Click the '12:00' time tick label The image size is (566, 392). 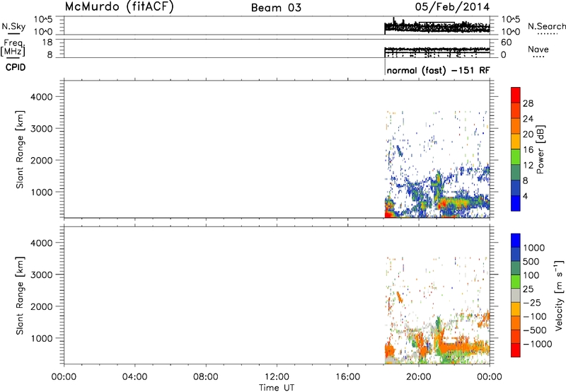(x=277, y=377)
